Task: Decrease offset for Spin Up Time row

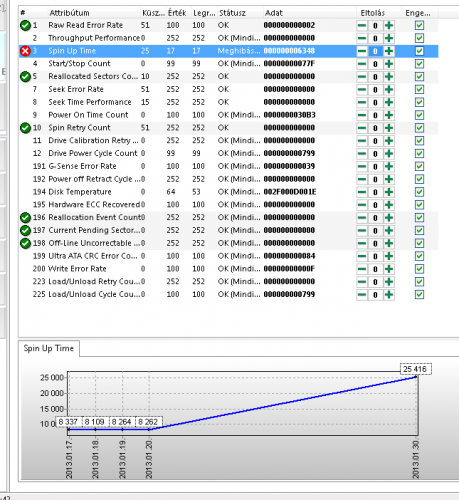Action: tap(362, 51)
